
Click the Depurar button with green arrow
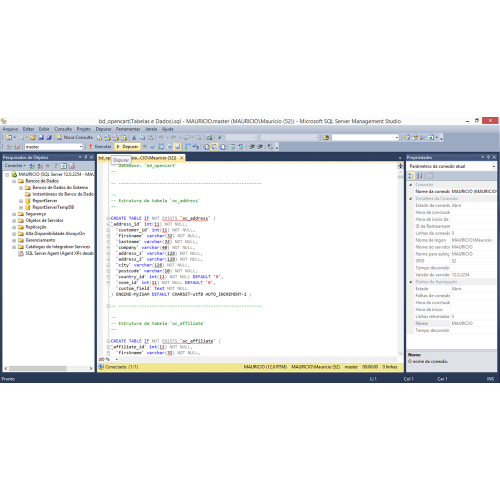tap(127, 147)
